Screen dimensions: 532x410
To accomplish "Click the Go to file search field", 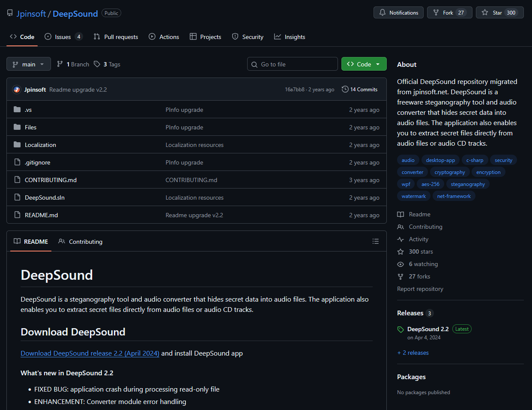I will coord(293,64).
